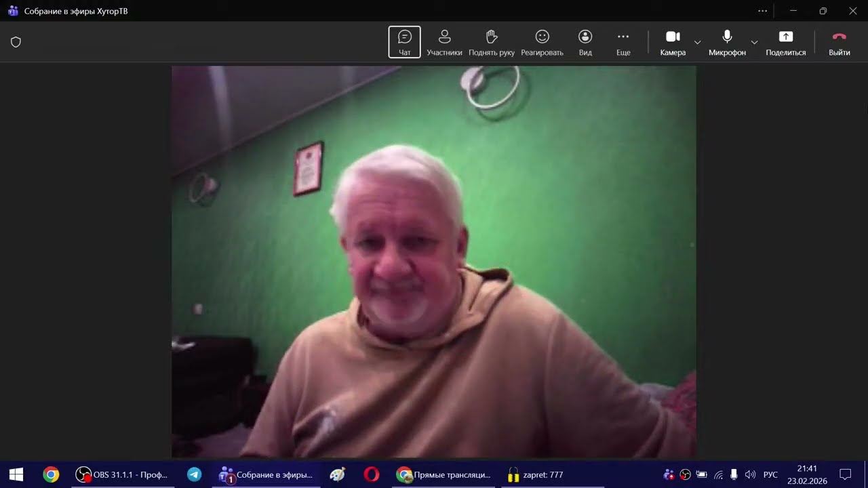This screenshot has height=488, width=868.
Task: Raise hand with Поднять руку
Action: (492, 42)
